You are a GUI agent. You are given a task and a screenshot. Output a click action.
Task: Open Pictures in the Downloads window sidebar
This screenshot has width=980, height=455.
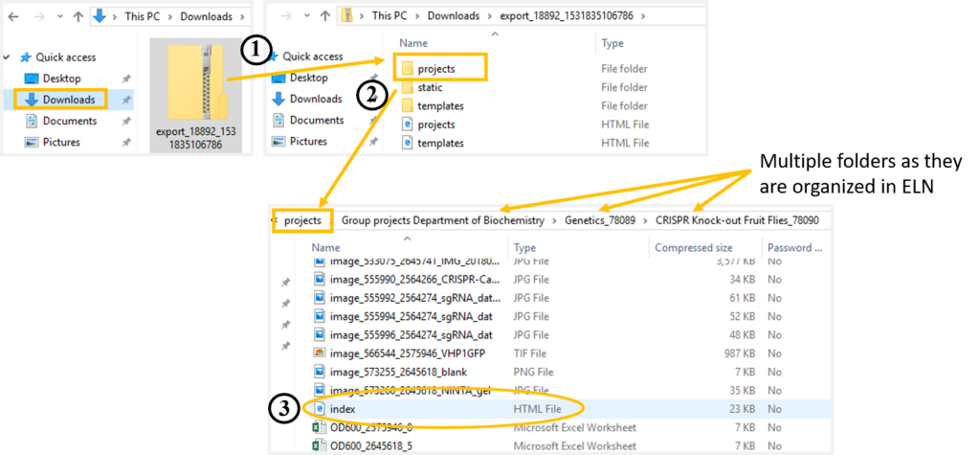(61, 142)
